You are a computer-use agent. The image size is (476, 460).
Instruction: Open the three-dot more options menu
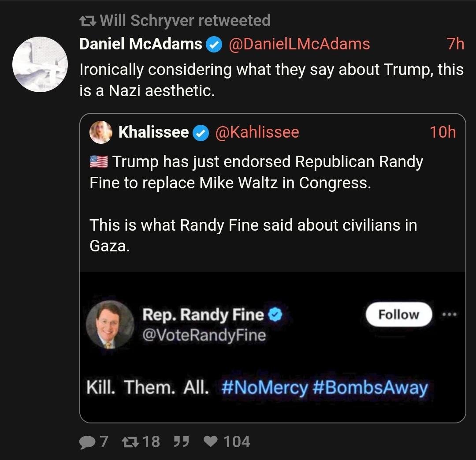pos(449,315)
